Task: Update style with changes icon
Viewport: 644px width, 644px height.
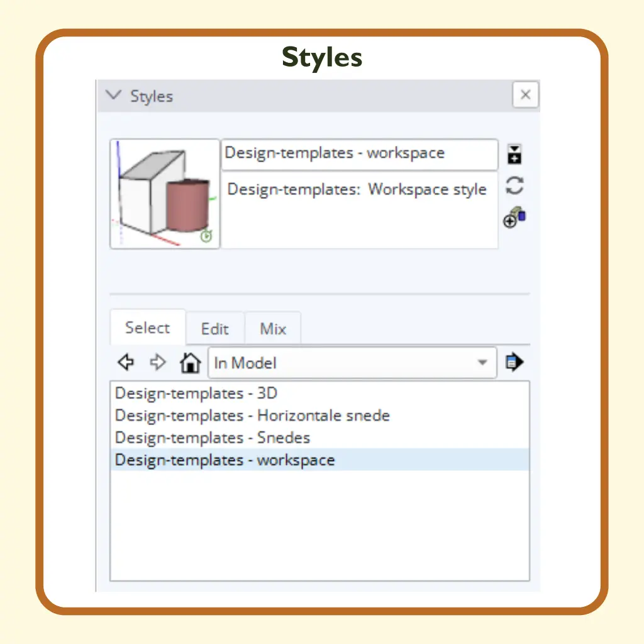Action: click(x=514, y=186)
